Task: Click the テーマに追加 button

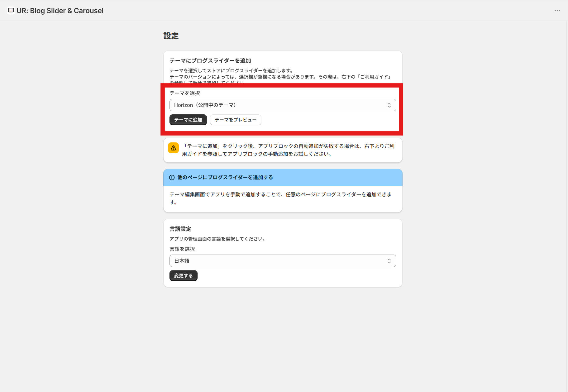Action: click(188, 120)
